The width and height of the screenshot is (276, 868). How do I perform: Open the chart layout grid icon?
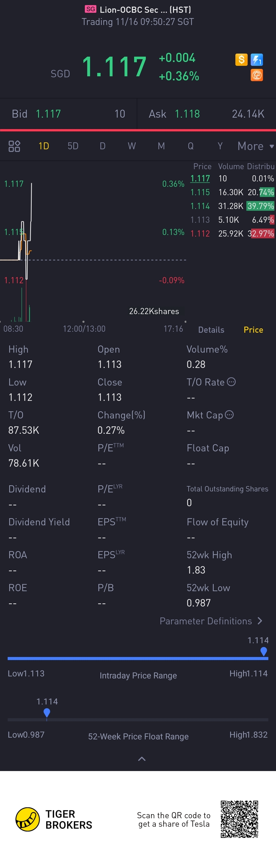14,146
